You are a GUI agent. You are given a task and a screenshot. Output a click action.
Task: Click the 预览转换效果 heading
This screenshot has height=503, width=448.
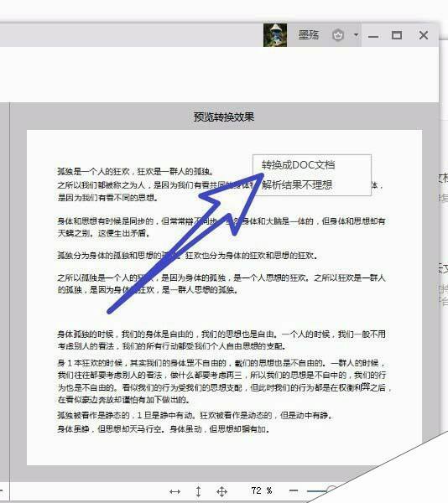click(224, 117)
